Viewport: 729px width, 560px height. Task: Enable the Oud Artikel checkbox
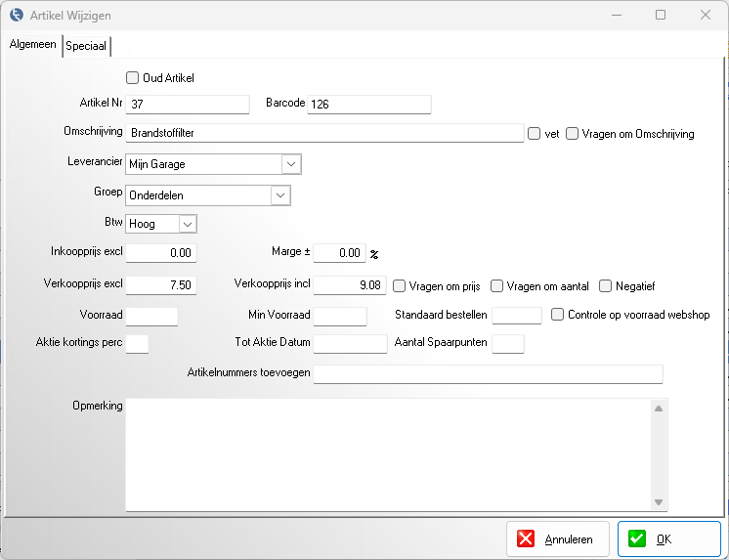click(133, 77)
